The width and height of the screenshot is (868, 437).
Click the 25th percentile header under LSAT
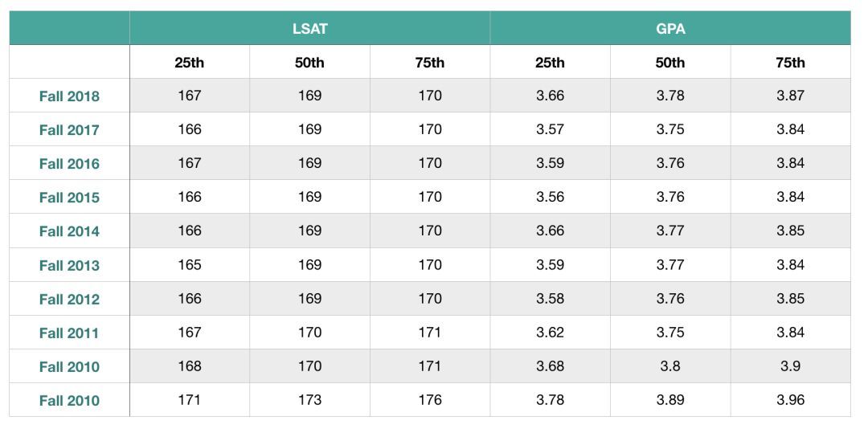[x=189, y=63]
